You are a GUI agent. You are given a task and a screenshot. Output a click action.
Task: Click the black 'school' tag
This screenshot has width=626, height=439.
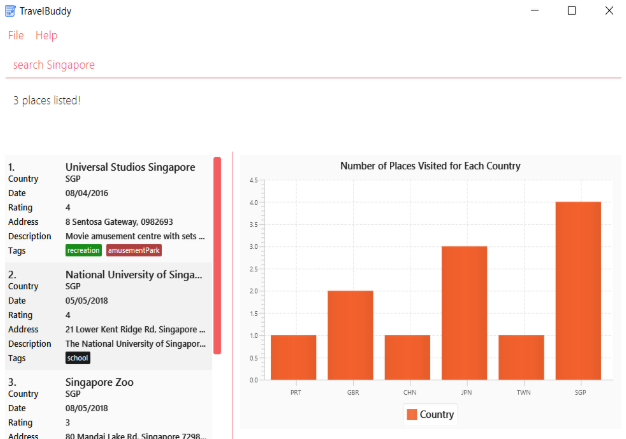(78, 358)
